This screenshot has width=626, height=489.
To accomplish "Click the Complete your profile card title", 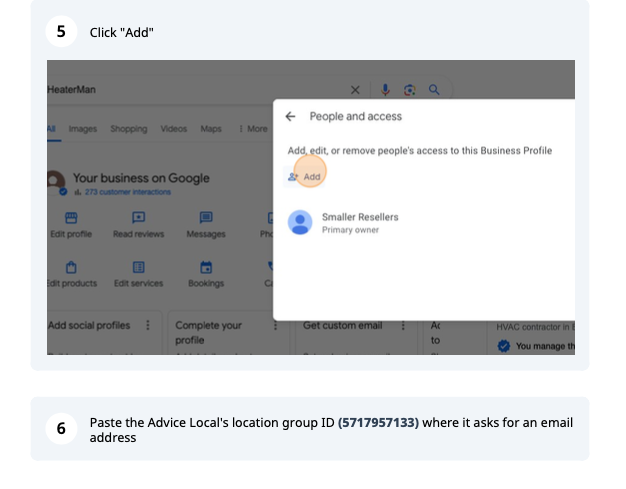I will pos(208,333).
